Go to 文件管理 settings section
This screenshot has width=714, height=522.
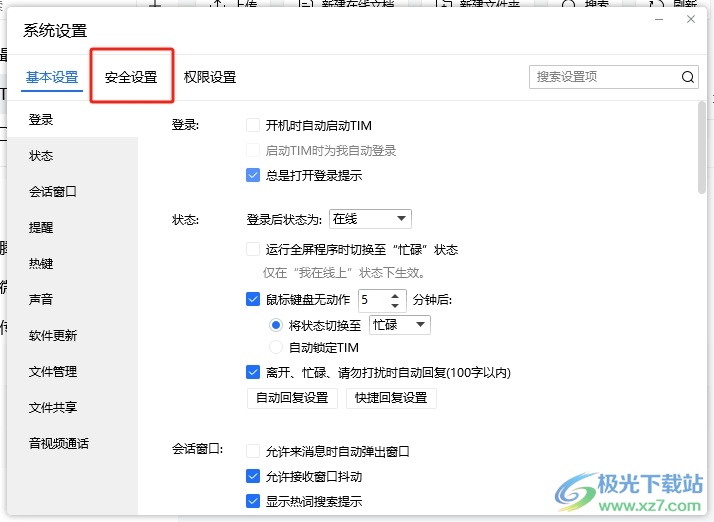click(53, 372)
